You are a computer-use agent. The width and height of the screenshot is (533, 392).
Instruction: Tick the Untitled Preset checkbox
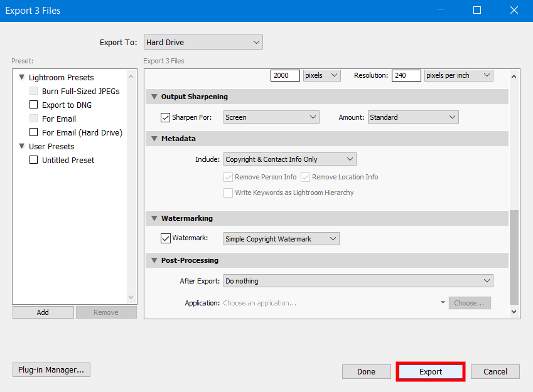[34, 161]
